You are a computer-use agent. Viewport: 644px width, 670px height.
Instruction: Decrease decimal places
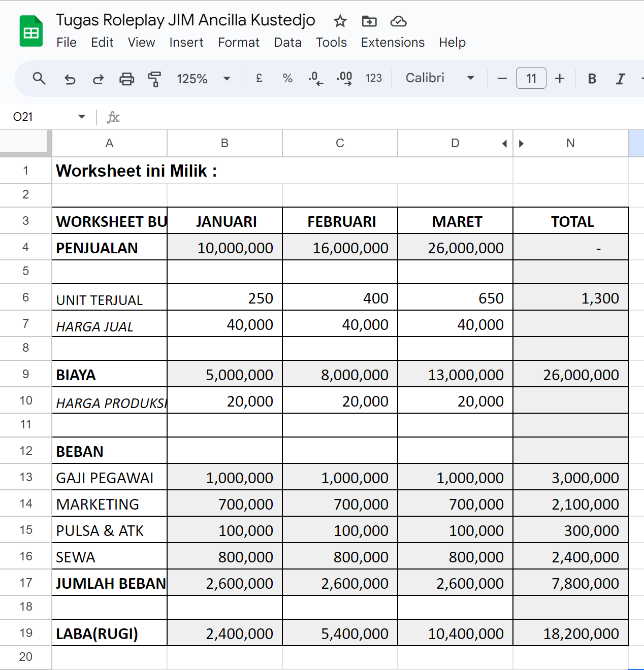tap(315, 79)
